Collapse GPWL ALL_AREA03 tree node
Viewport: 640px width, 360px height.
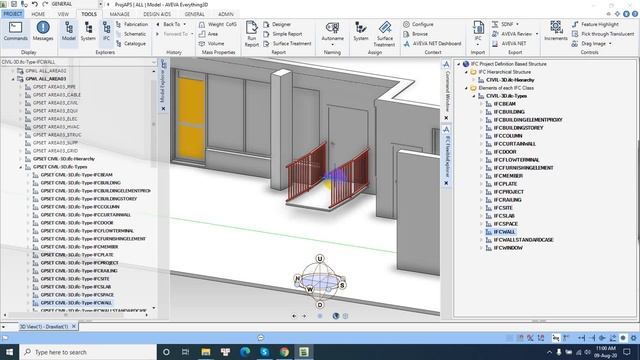[x=13, y=79]
